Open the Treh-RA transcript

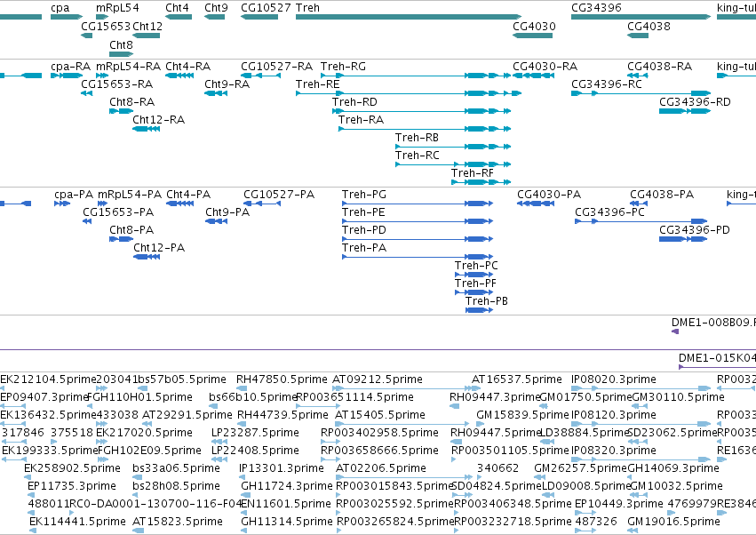pyautogui.click(x=425, y=129)
